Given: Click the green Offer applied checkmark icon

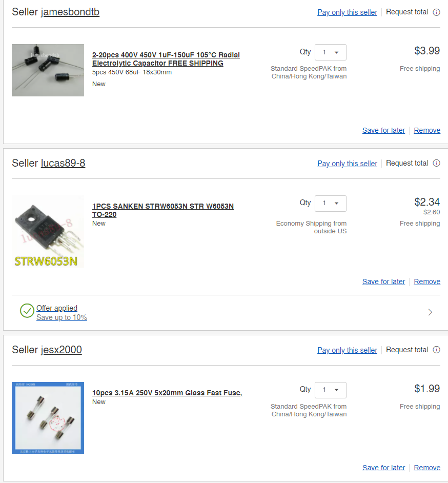Looking at the screenshot, I should click(27, 311).
